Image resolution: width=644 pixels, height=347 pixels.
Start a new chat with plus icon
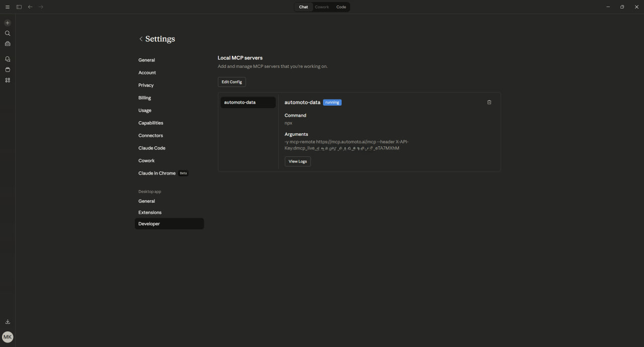point(8,23)
